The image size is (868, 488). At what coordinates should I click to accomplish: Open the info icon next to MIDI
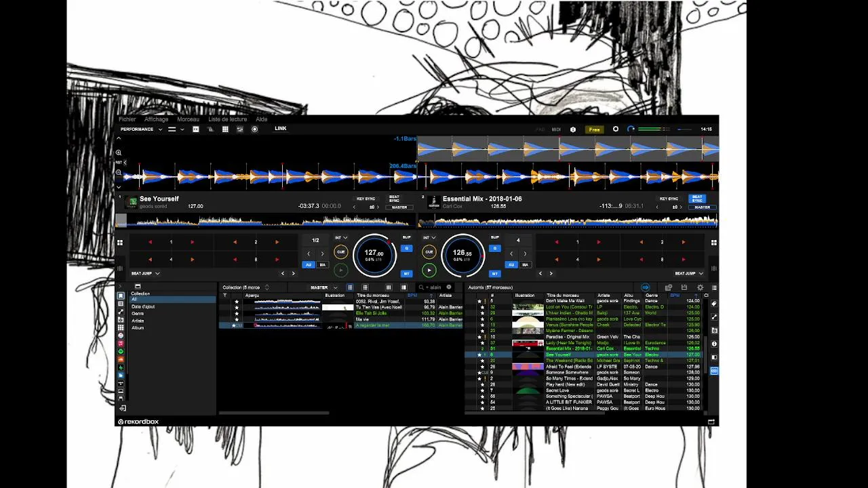pos(573,129)
